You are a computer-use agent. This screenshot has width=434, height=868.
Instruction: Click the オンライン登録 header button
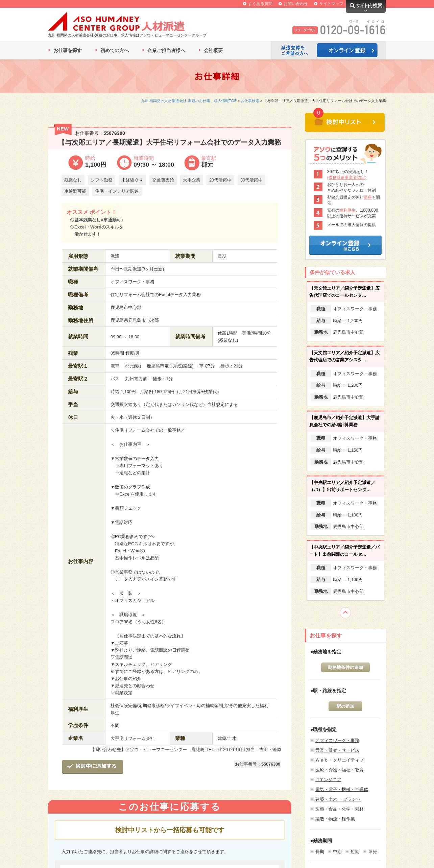[347, 50]
